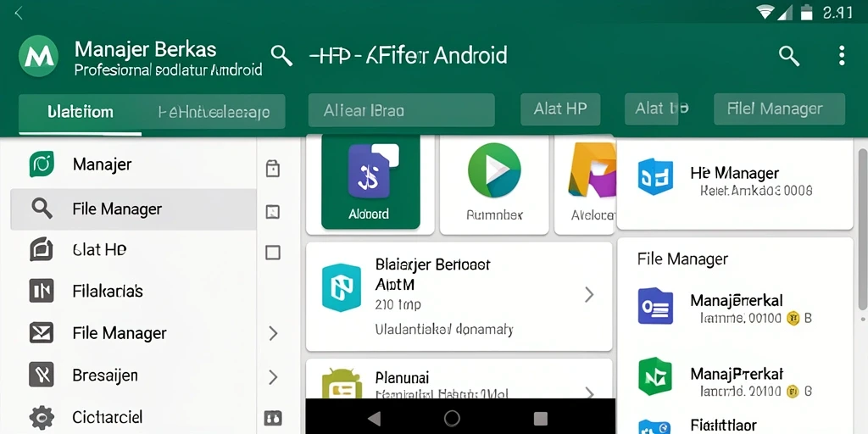Click the battery status icon
The height and width of the screenshot is (434, 868).
tap(807, 12)
